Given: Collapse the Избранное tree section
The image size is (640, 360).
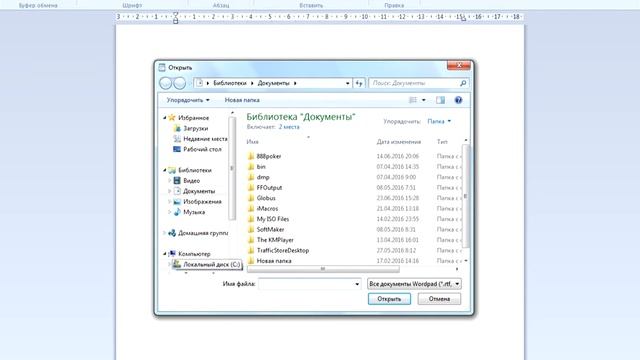Looking at the screenshot, I should click(x=165, y=118).
